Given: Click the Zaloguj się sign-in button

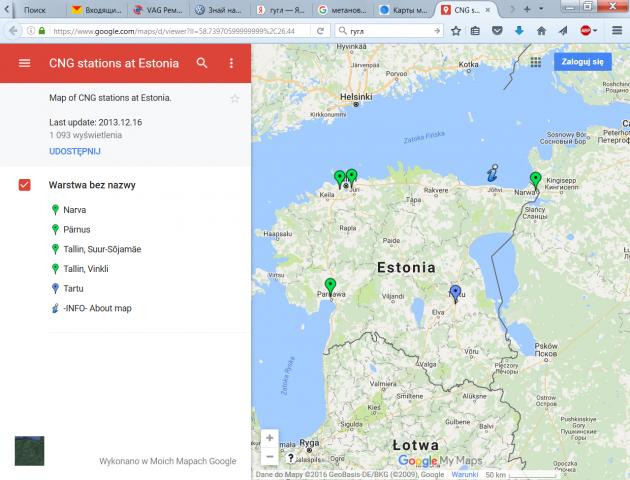Looking at the screenshot, I should [583, 62].
